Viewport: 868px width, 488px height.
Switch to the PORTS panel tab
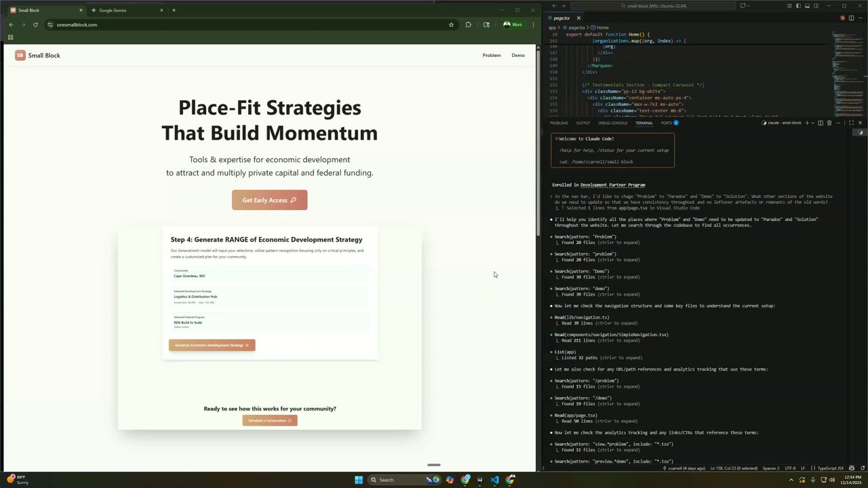click(669, 123)
